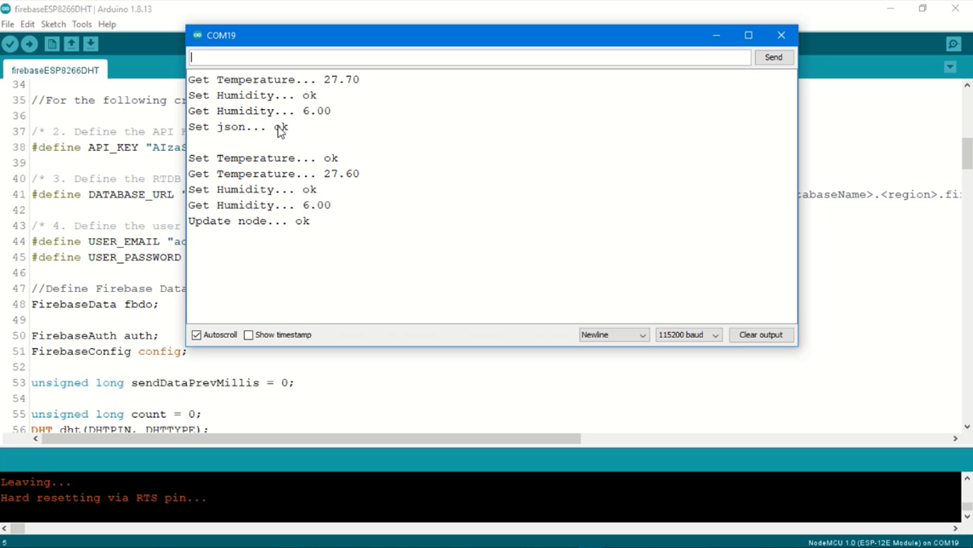Open the 115200 baud rate dropdown
The width and height of the screenshot is (973, 548).
689,335
